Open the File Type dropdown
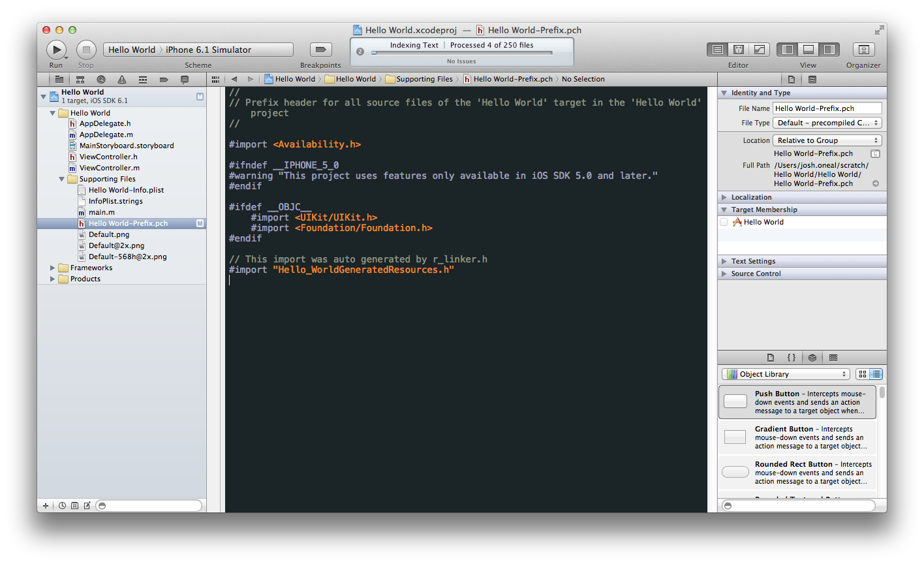 pos(827,123)
